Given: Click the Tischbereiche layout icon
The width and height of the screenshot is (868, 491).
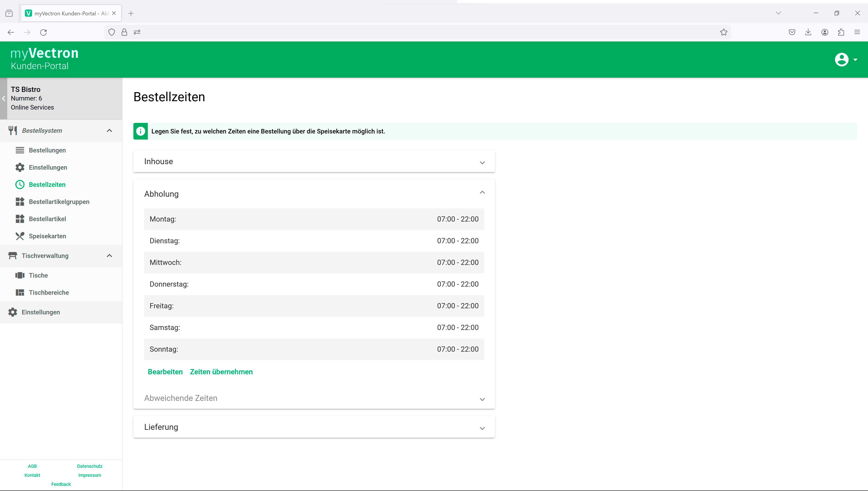Looking at the screenshot, I should 20,292.
